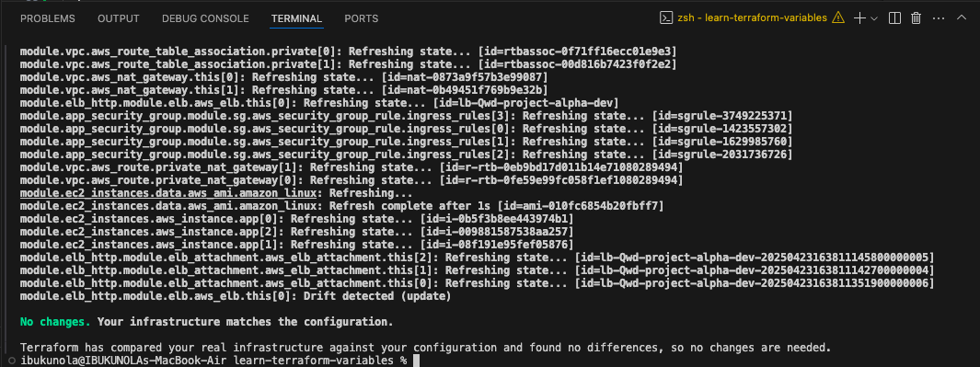The width and height of the screenshot is (980, 367).
Task: Click the zsh terminal shell icon
Action: (x=666, y=18)
